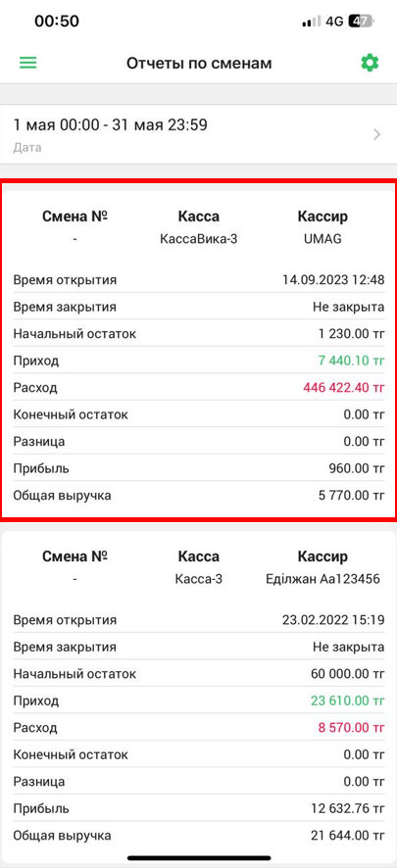397x868 pixels.
Task: Tap Прибыль 12 632.76 тг row
Action: point(198,809)
